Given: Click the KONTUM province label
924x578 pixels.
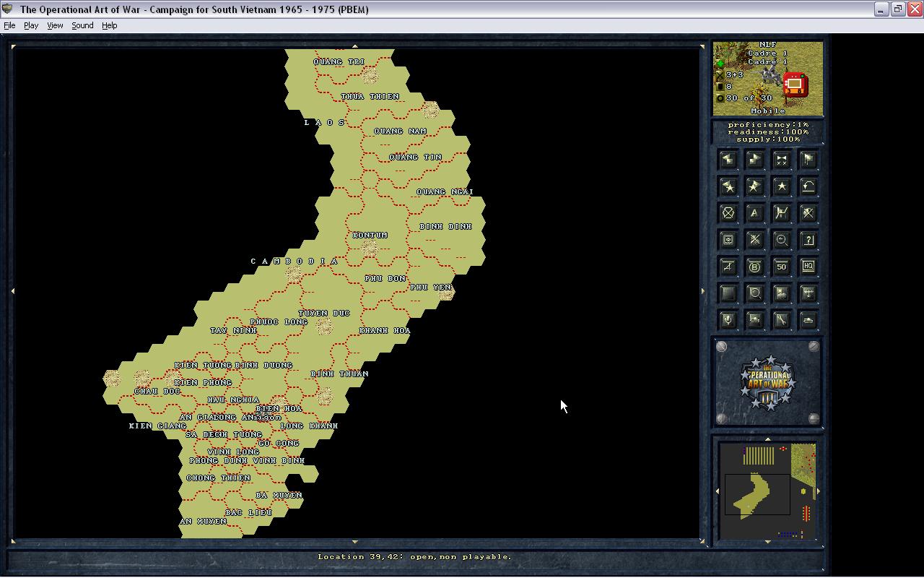Looking at the screenshot, I should (370, 235).
